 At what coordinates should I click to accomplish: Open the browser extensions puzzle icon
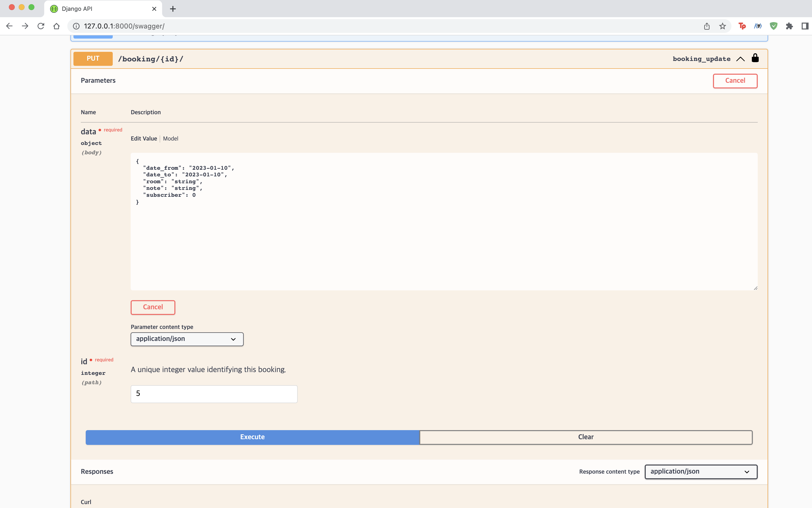tap(789, 26)
